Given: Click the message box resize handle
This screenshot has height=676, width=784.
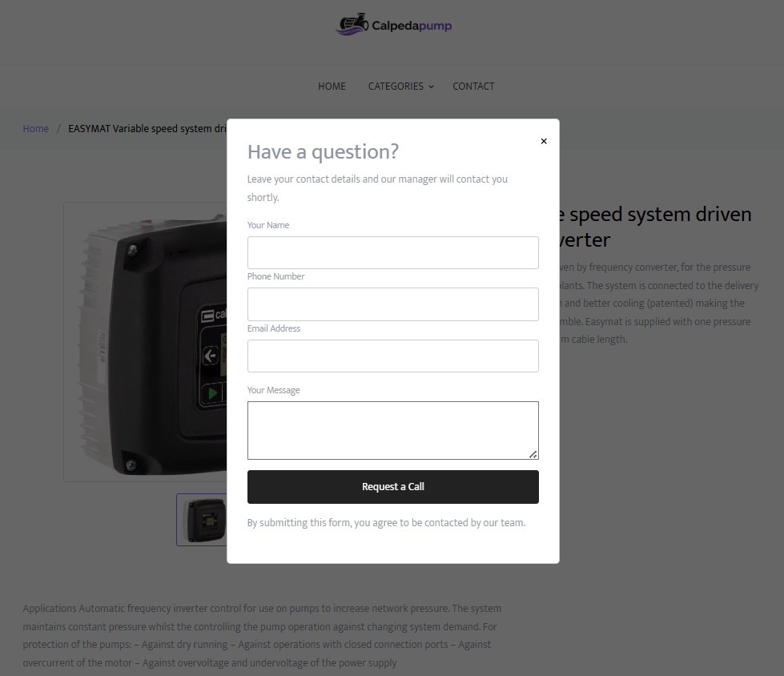Looking at the screenshot, I should pos(533,454).
